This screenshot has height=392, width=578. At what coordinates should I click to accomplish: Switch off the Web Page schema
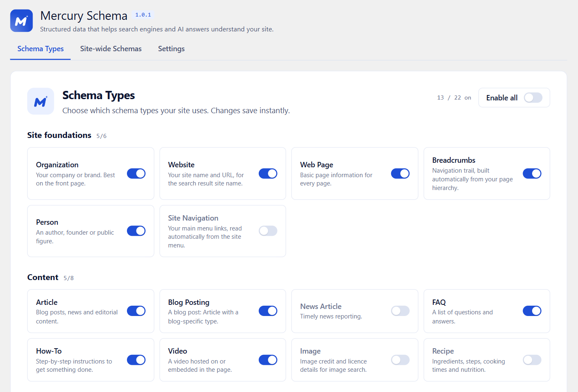point(400,173)
